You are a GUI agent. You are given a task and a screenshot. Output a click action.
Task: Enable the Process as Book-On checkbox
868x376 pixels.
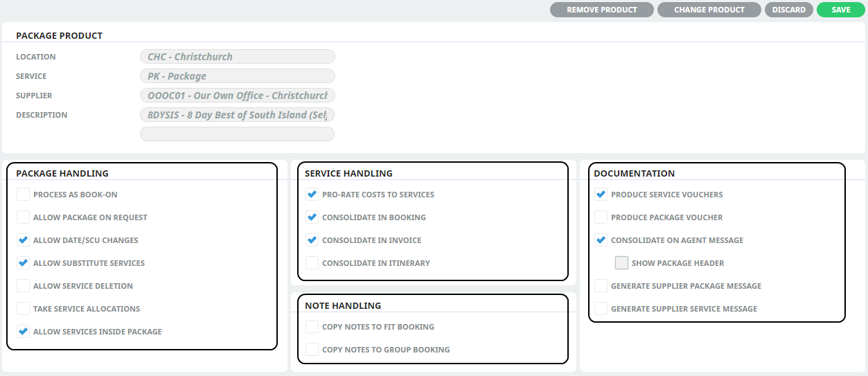coord(23,195)
